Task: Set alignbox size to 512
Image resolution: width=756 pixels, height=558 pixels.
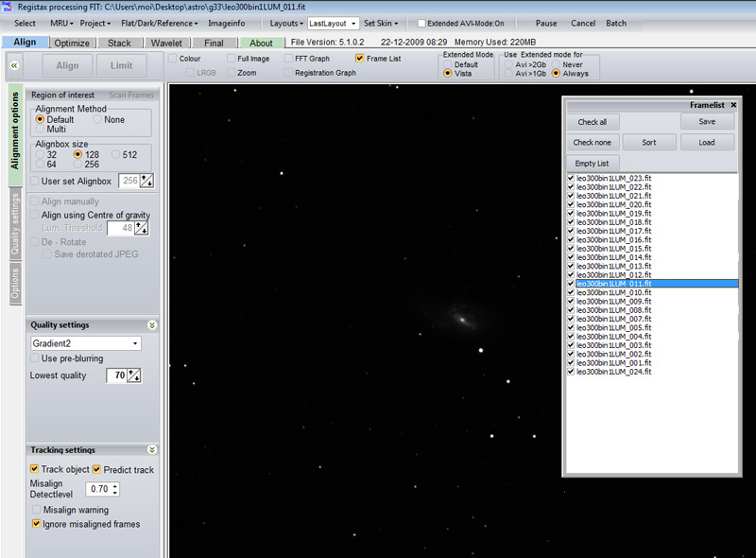Action: [115, 154]
